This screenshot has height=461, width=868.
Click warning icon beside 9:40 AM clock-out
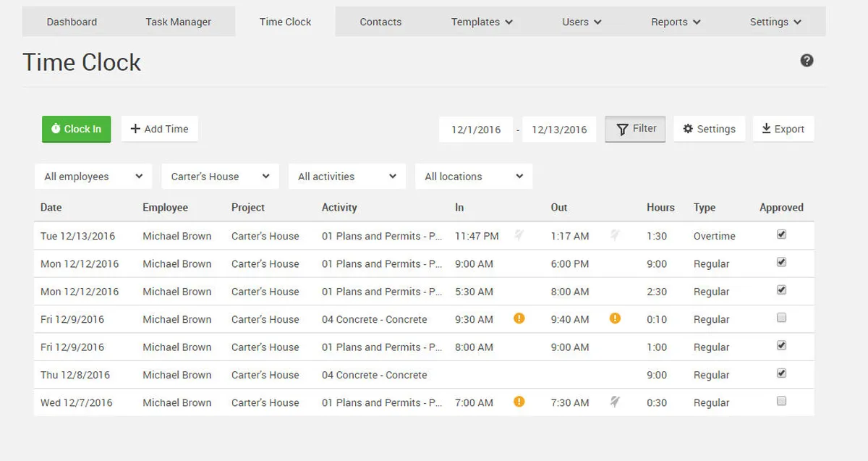615,318
